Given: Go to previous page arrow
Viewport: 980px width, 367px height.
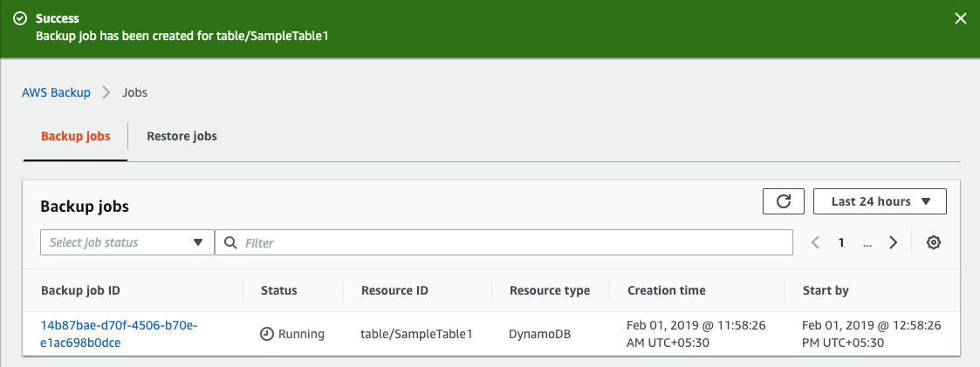Looking at the screenshot, I should click(x=815, y=242).
